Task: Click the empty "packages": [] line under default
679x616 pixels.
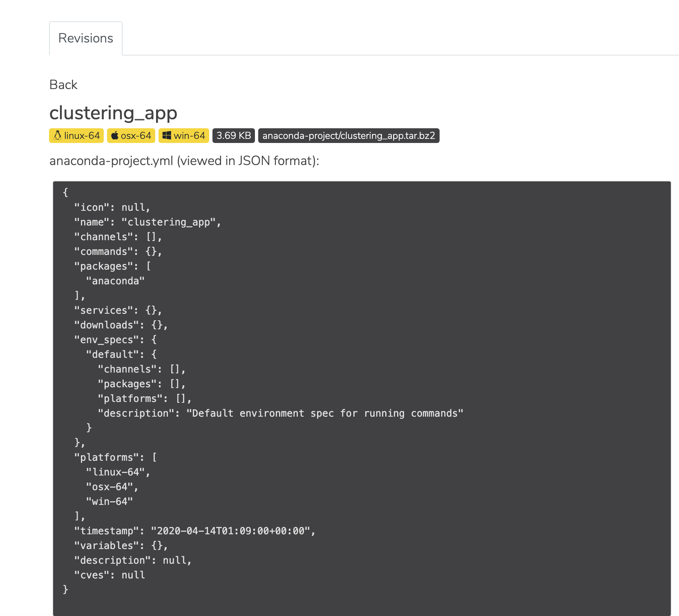Action: point(142,384)
